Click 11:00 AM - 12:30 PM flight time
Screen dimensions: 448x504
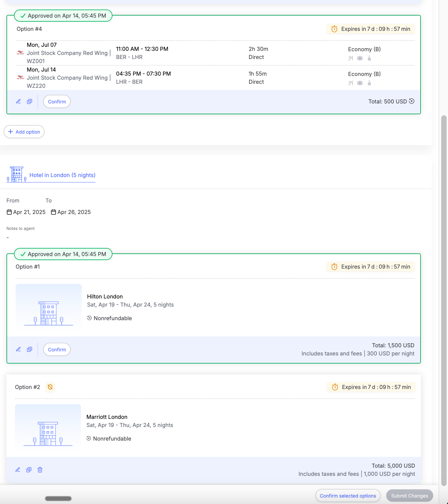coord(142,49)
